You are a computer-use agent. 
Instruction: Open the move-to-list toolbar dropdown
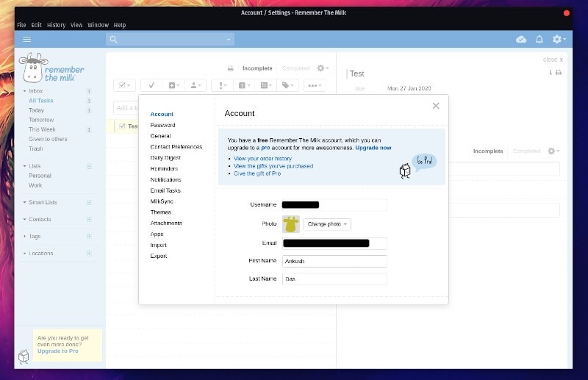tap(266, 85)
